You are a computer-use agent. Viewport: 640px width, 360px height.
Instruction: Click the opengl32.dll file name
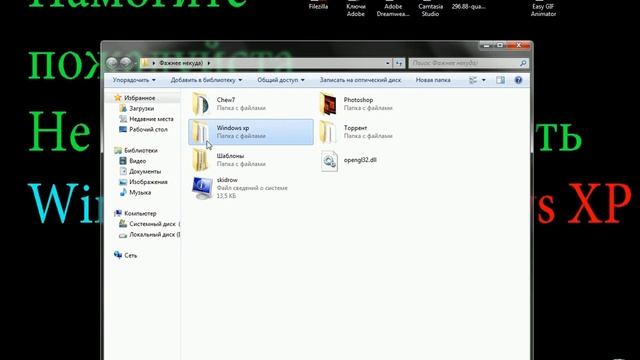360,160
